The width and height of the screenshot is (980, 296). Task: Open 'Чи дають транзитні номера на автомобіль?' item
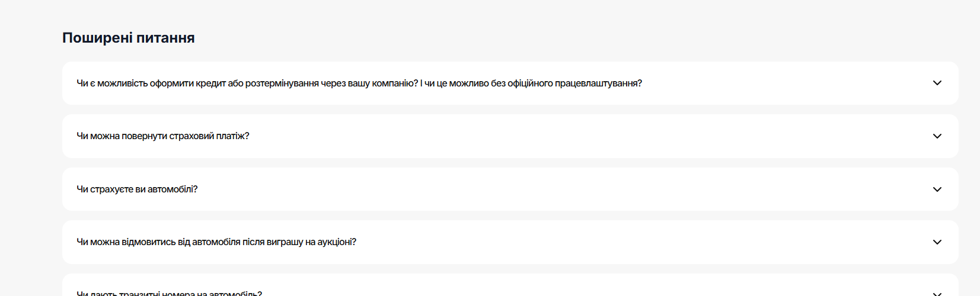(169, 293)
